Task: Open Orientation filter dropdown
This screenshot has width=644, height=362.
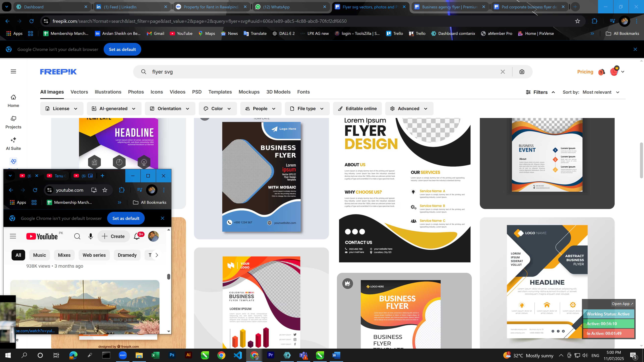Action: pyautogui.click(x=170, y=109)
